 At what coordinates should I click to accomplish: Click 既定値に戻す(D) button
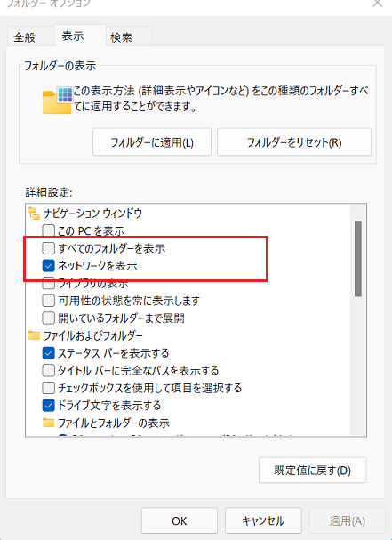[313, 470]
